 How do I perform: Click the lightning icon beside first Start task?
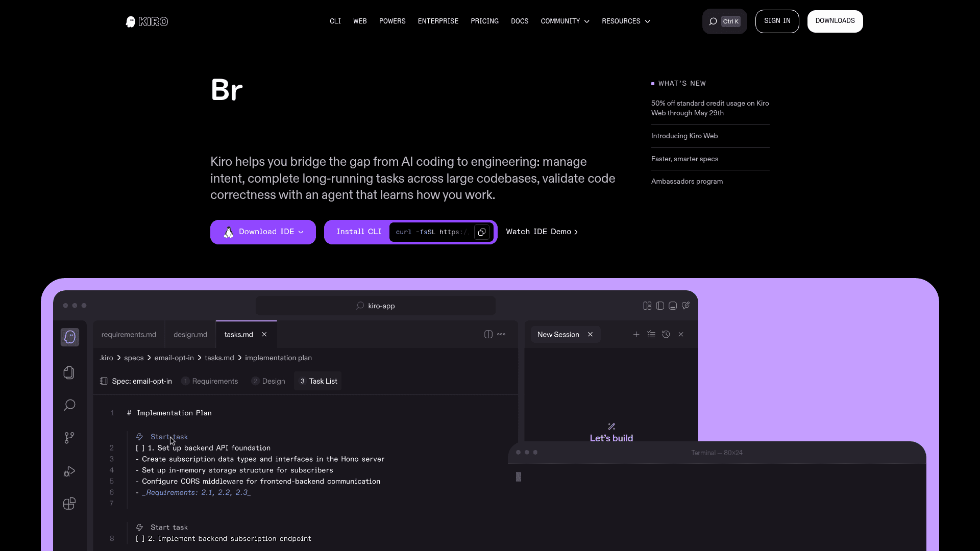pos(139,437)
